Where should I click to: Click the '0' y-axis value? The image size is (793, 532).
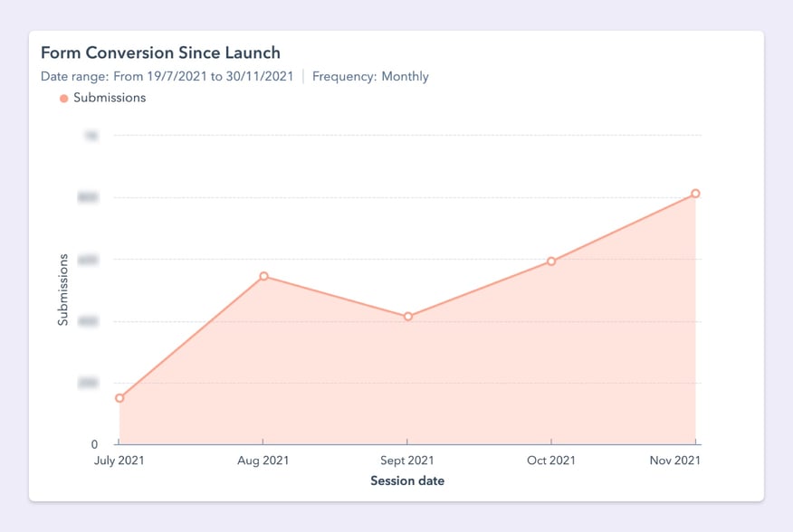pos(94,444)
